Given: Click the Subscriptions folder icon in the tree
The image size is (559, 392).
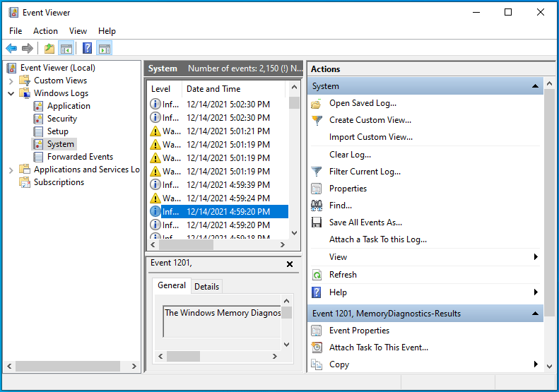Looking at the screenshot, I should coord(25,182).
